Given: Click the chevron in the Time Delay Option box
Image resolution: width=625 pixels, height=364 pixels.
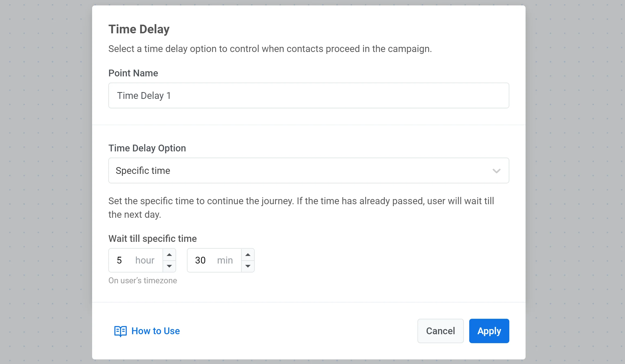Looking at the screenshot, I should [x=496, y=171].
